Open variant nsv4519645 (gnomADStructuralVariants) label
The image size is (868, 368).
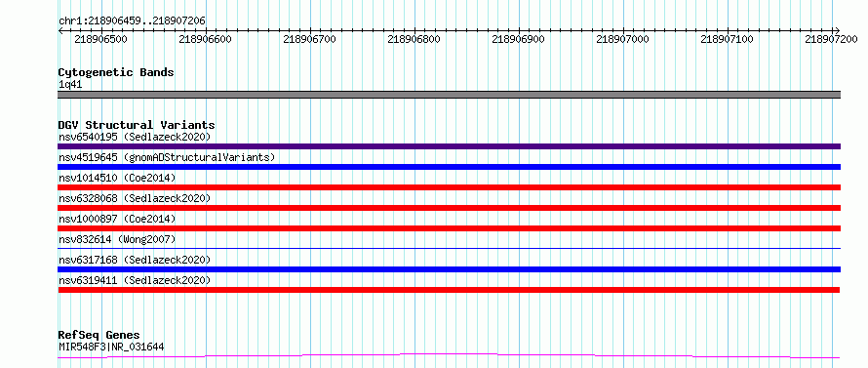167,157
